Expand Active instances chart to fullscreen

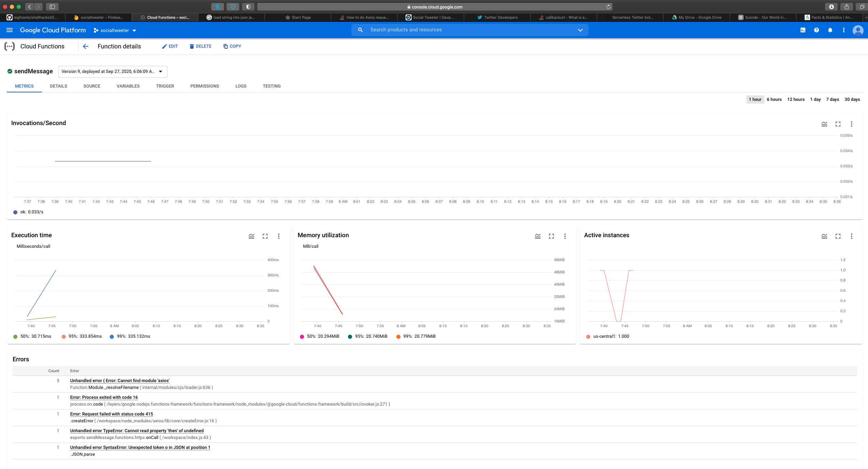(838, 236)
